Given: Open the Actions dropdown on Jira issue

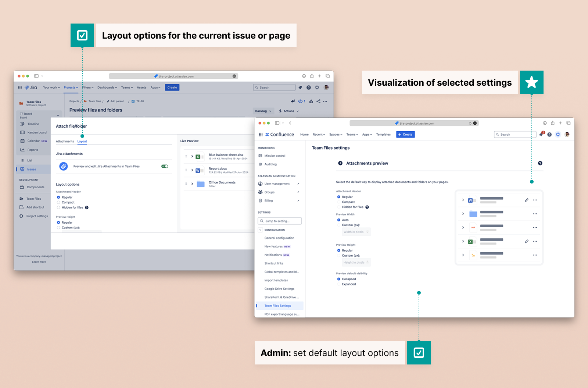Looking at the screenshot, I should 288,111.
